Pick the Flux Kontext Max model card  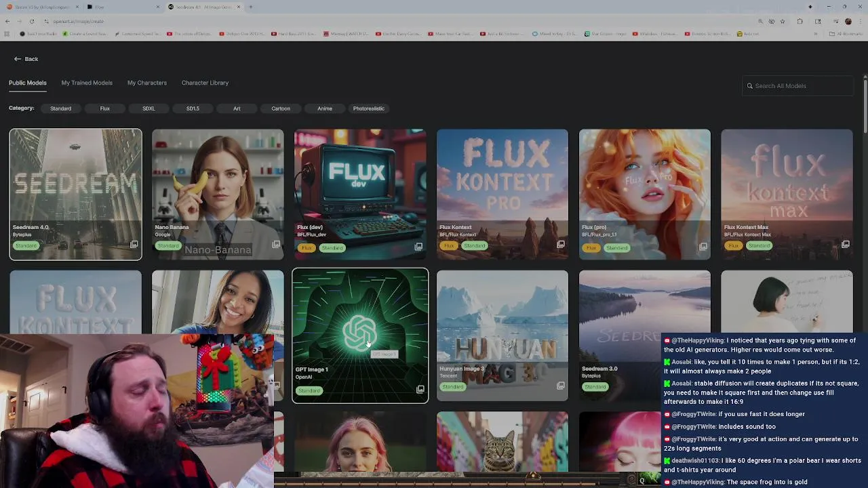point(787,194)
